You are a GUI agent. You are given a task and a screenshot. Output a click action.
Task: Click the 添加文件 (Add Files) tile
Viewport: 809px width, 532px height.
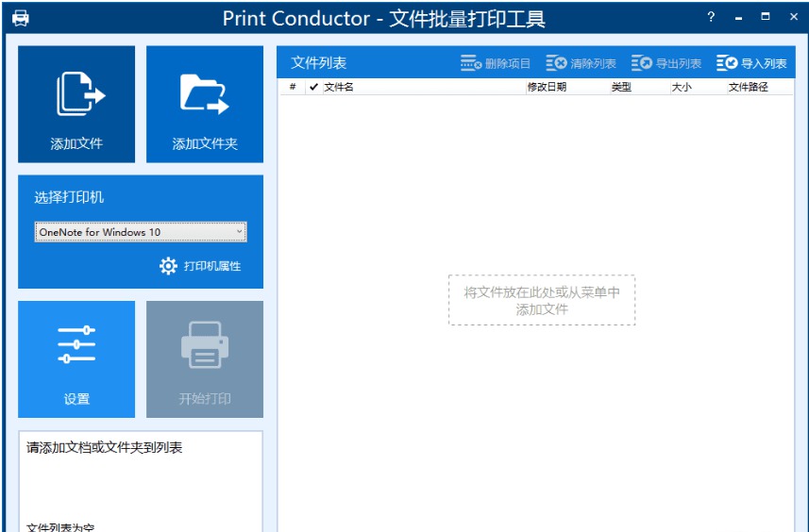pyautogui.click(x=76, y=104)
